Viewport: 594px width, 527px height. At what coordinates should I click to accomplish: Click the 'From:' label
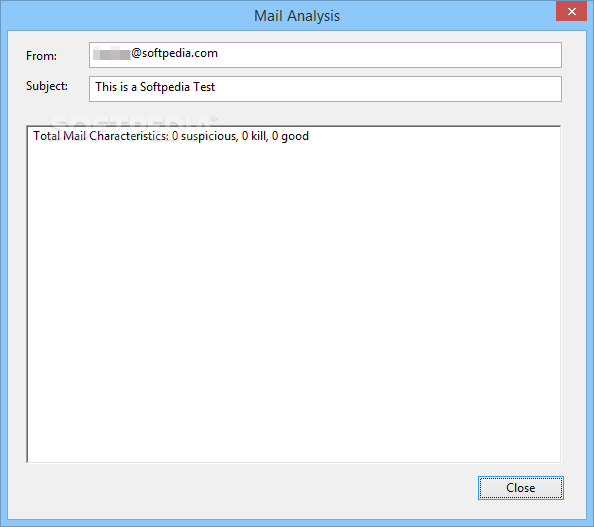(x=41, y=56)
